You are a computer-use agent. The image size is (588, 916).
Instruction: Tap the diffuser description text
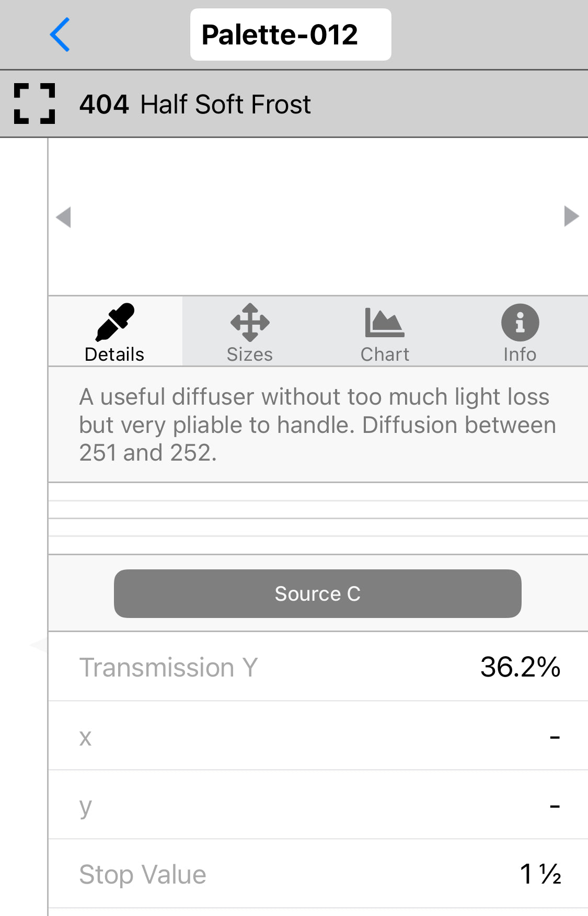[317, 425]
